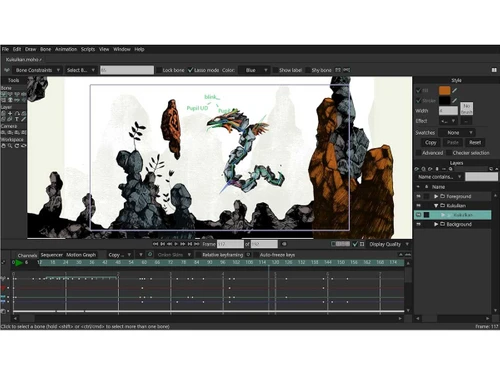The width and height of the screenshot is (500, 375).
Task: Jump playback to the end
Action: [x=197, y=244]
